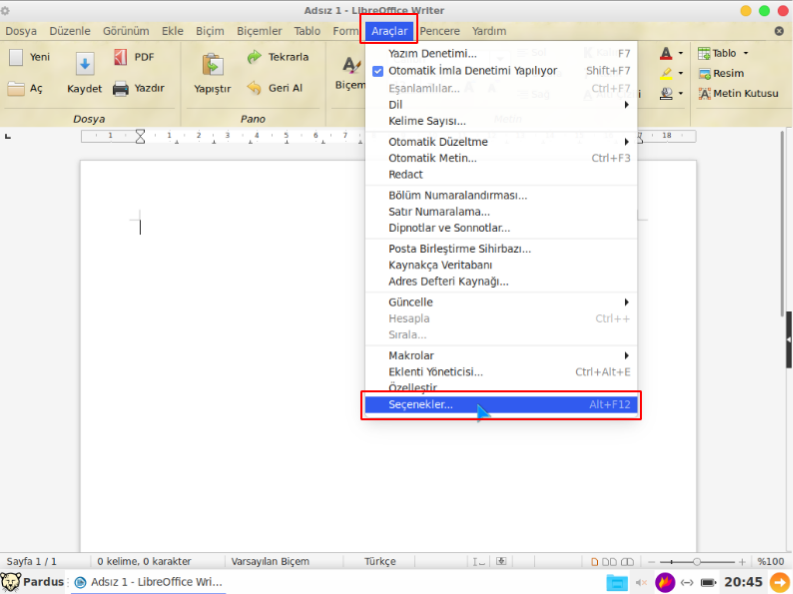Click the tab stop type selector at ruler corner

point(8,136)
